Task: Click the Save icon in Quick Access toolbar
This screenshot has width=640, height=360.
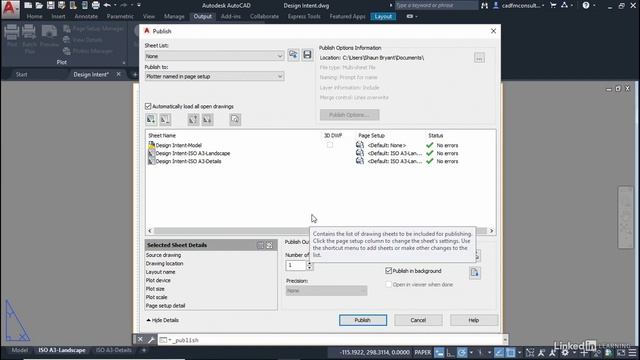Action: click(x=51, y=5)
